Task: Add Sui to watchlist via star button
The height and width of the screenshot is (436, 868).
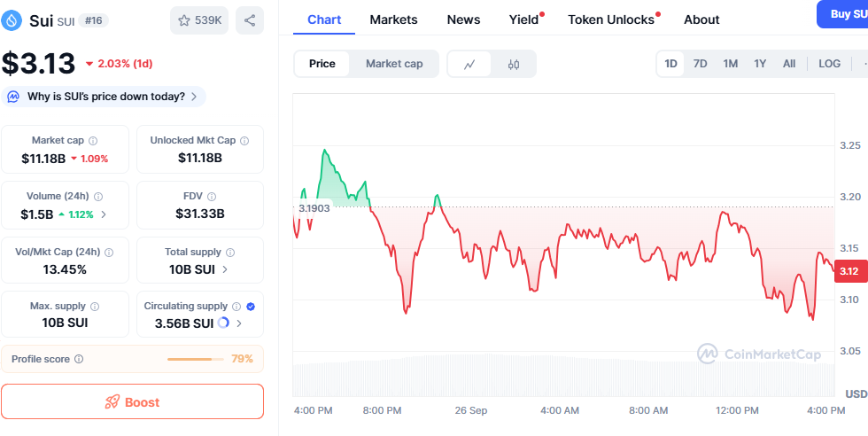Action: (x=199, y=20)
